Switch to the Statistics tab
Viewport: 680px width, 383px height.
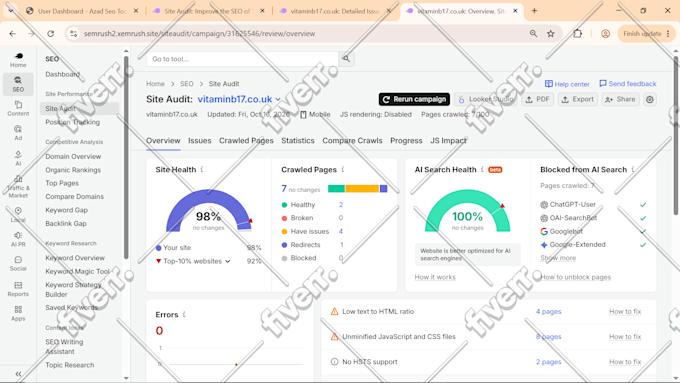[x=298, y=141]
